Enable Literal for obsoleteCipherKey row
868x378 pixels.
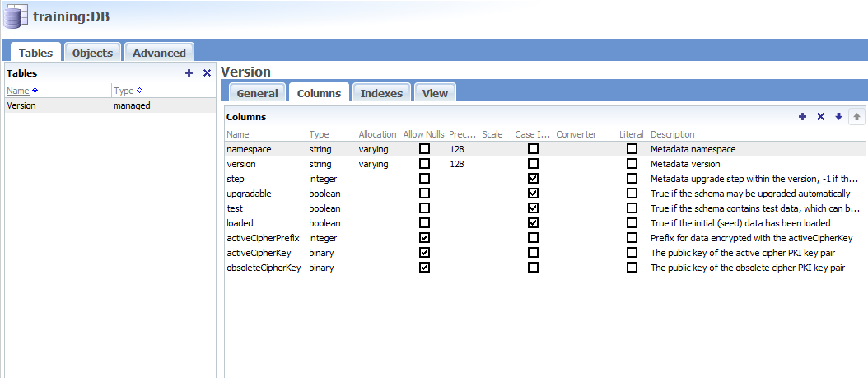(x=632, y=268)
